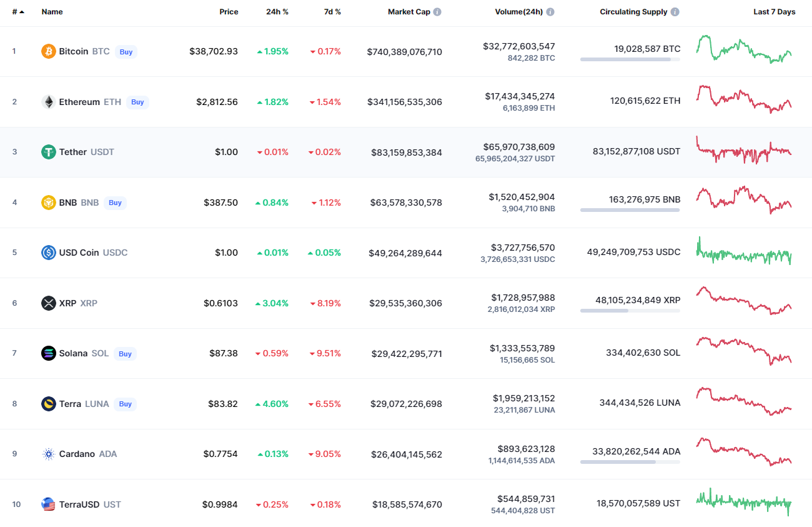Open the Volume(24h) info icon
Image resolution: width=812 pixels, height=527 pixels.
[x=550, y=12]
